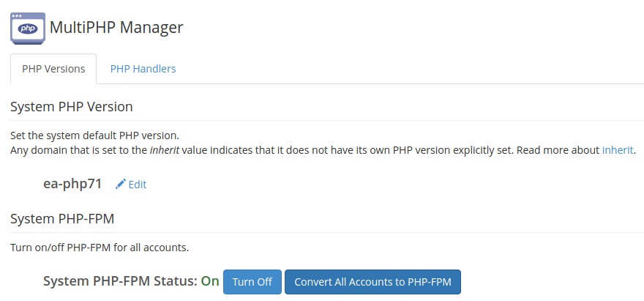Viewport: 644px width, 301px height.
Task: Click "Turn on/off PHP-FPM for all accounts" text
Action: (100, 248)
